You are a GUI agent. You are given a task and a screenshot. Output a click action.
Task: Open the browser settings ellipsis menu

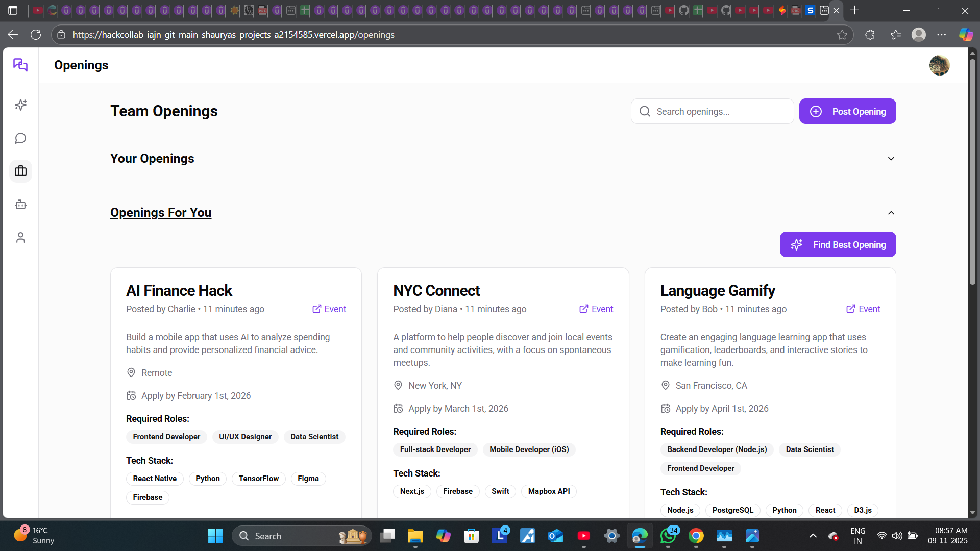[943, 34]
